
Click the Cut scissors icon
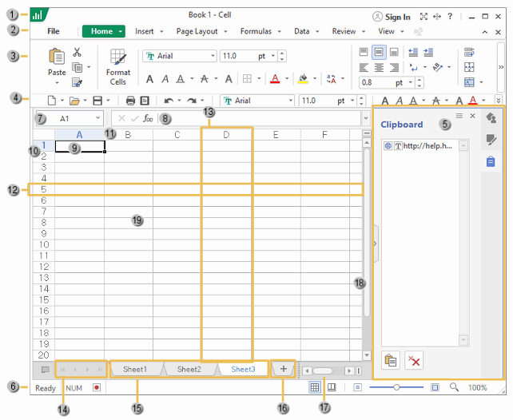pos(77,52)
